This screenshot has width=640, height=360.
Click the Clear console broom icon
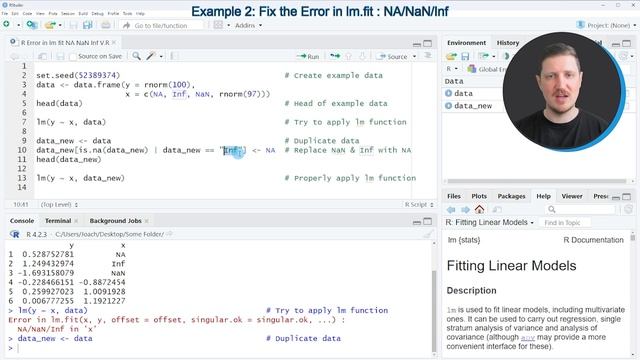coord(428,234)
